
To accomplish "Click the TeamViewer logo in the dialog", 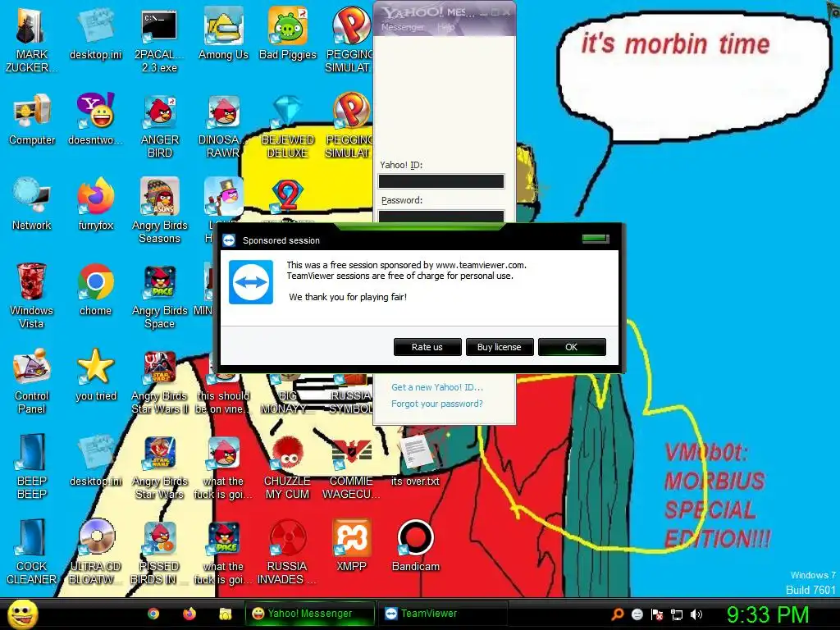I will pos(251,282).
